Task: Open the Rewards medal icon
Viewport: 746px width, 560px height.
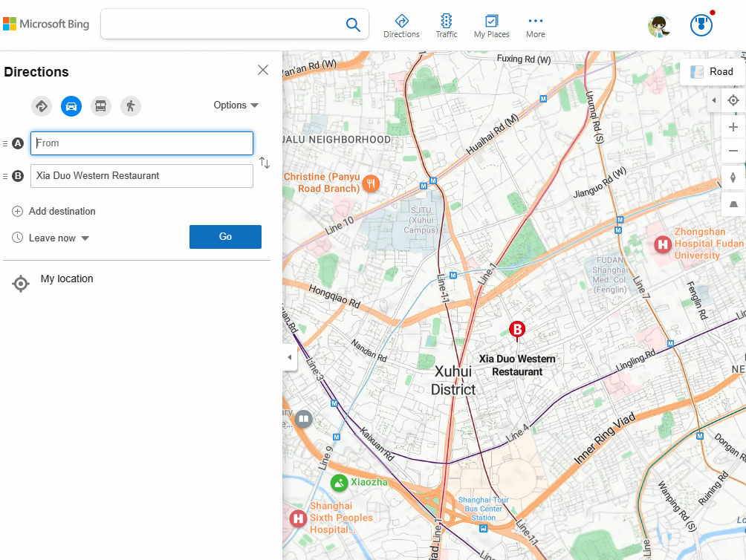Action: click(x=701, y=25)
